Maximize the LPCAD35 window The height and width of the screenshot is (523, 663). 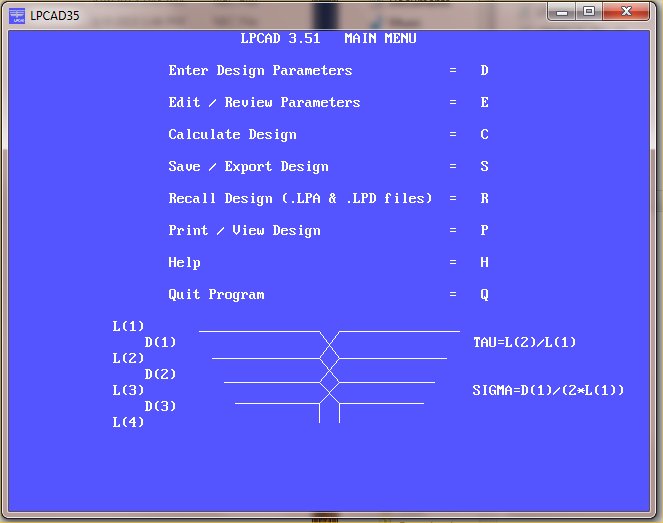(x=588, y=11)
